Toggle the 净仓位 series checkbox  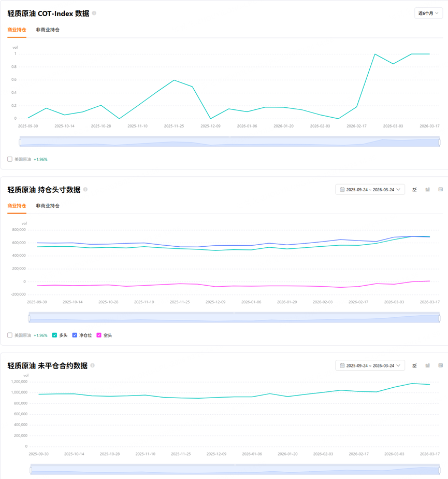[75, 335]
